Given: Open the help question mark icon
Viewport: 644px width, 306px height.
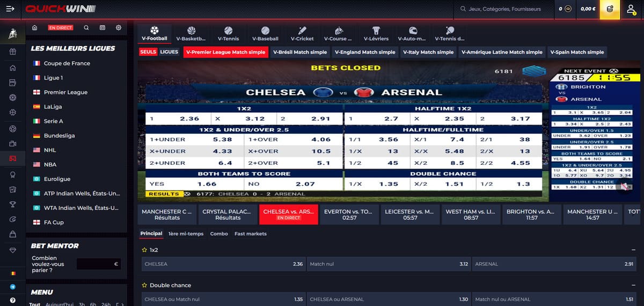Looking at the screenshot, I should 12,301.
